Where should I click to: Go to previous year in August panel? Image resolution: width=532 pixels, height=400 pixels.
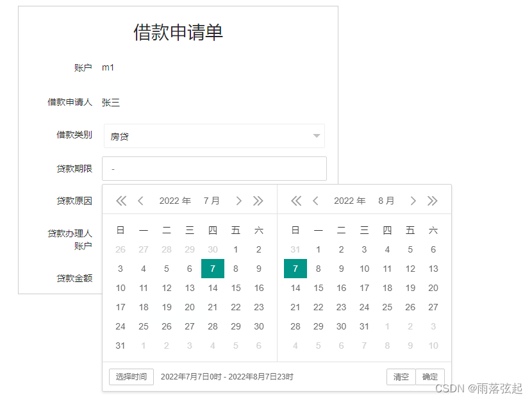pos(296,201)
